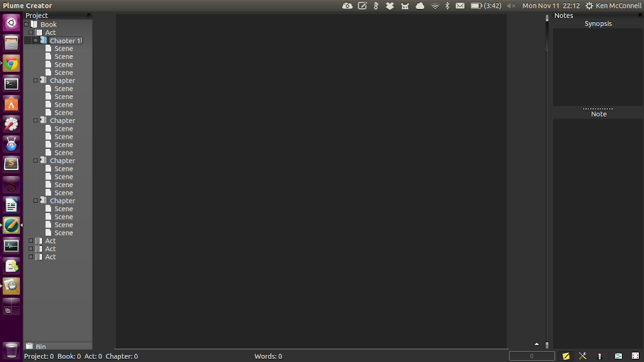Screen dimensions: 644x362
Task: Open the clock Mon Nov 11 22:12
Action: pyautogui.click(x=551, y=6)
